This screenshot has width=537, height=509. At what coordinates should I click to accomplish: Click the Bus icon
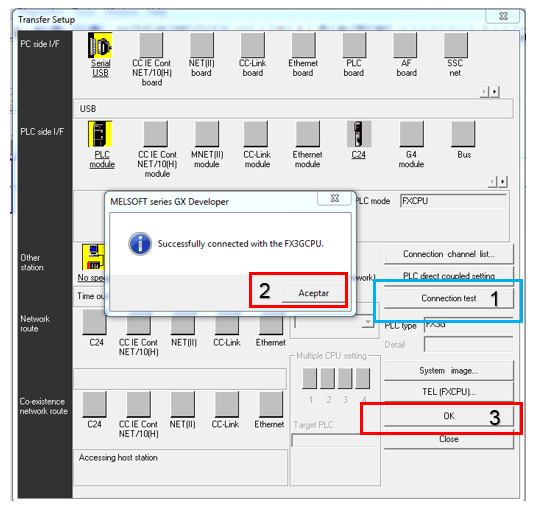click(463, 134)
